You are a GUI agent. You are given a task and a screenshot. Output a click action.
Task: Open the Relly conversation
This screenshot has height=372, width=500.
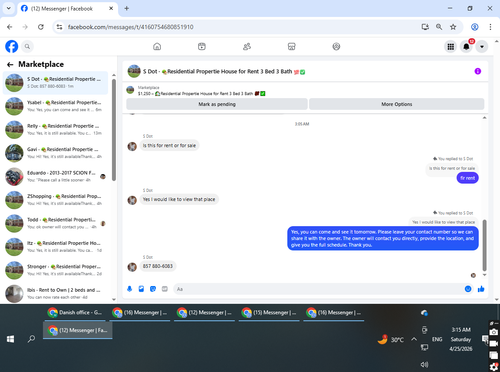pos(55,129)
